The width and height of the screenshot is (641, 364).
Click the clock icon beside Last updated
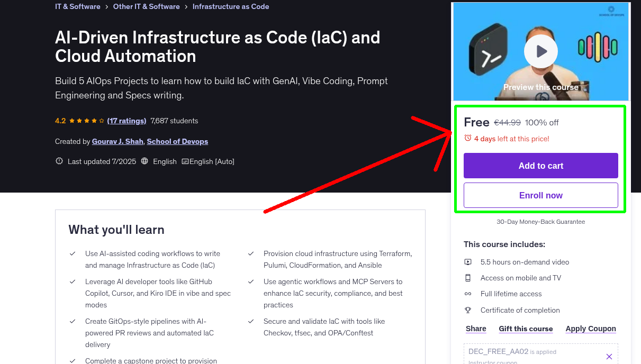[59, 161]
